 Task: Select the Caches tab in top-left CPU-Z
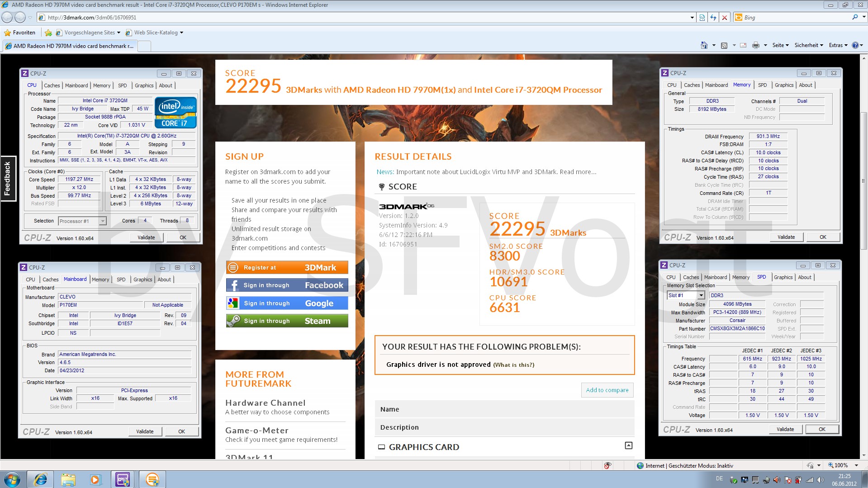(x=52, y=85)
